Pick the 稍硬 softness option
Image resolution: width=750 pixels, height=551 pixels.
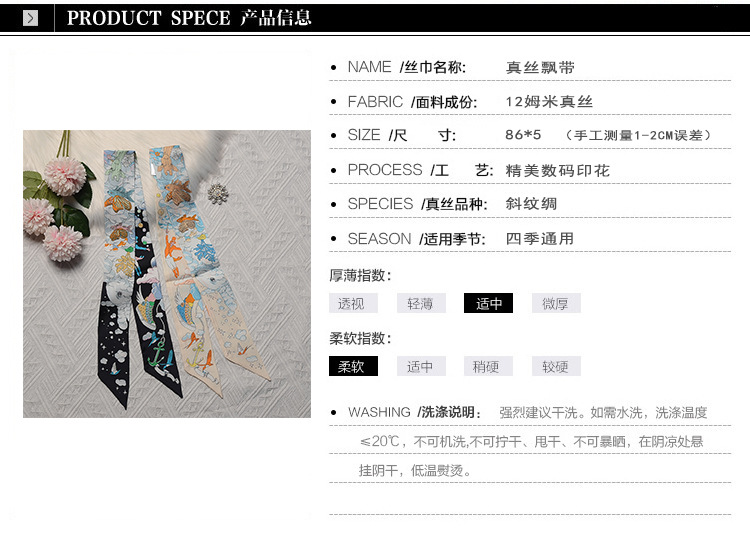coord(488,366)
